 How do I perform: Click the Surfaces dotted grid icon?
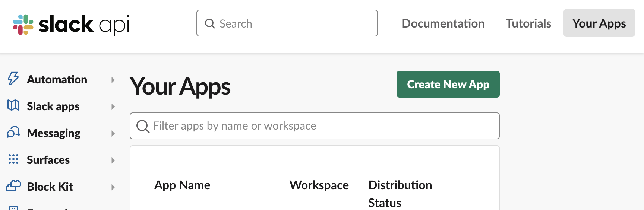(13, 159)
